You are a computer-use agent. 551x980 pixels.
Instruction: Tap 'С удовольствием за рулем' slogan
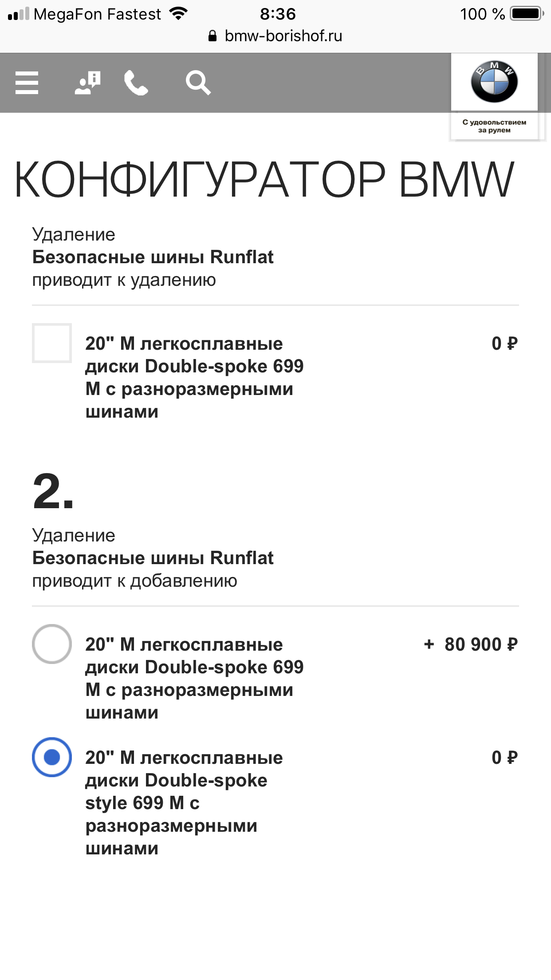click(494, 126)
